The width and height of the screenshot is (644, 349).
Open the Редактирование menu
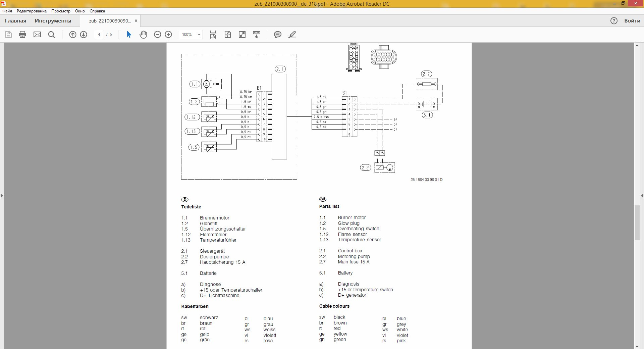32,11
